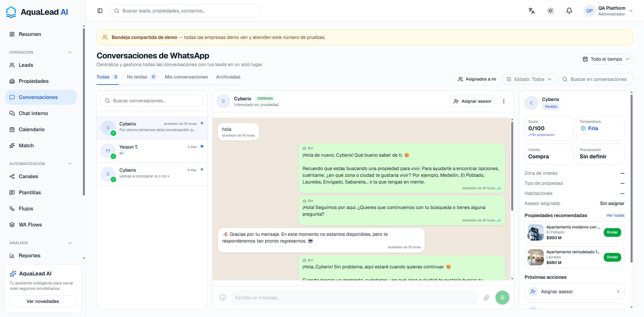Click the Conversaciones chat icon

(12, 97)
